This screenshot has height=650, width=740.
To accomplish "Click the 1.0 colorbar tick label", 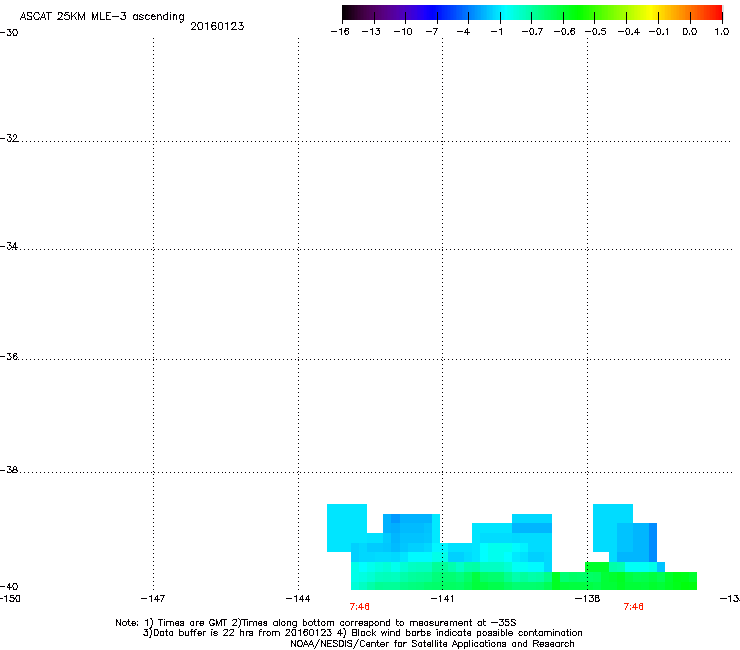I will 722,32.
